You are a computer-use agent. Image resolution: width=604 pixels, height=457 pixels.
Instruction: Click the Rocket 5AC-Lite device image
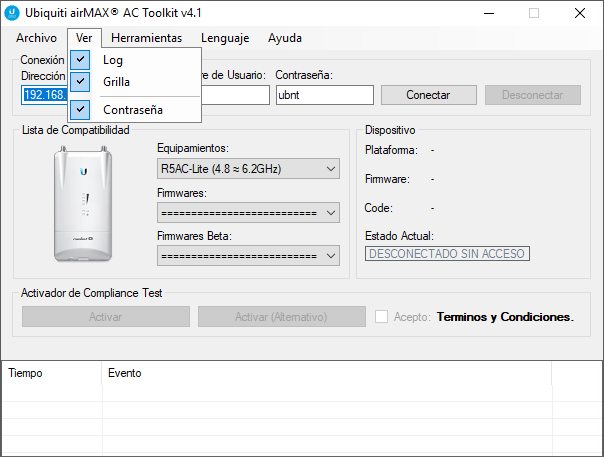(x=83, y=204)
